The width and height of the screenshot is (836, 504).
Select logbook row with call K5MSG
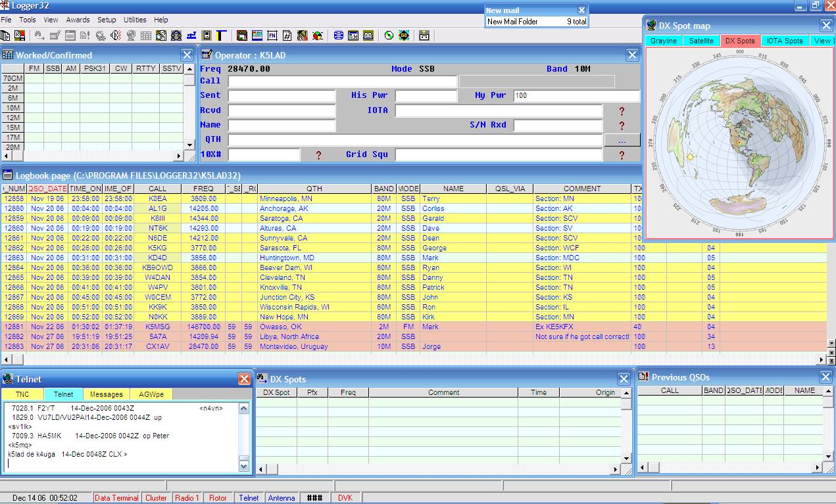[413, 327]
